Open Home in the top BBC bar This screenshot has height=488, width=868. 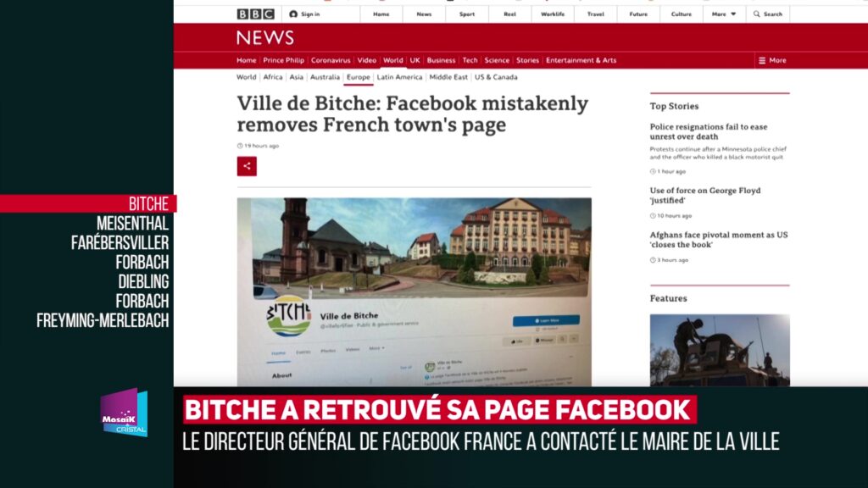(381, 14)
